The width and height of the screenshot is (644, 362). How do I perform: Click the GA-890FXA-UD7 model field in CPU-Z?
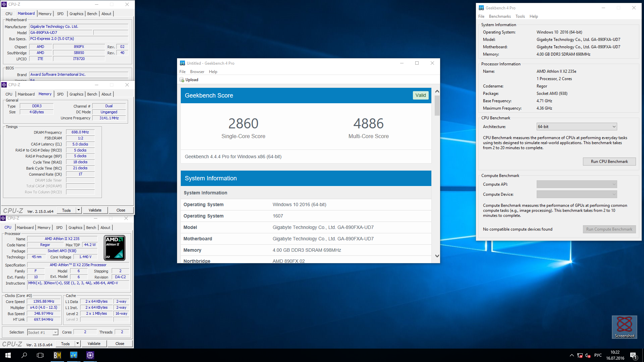pyautogui.click(x=61, y=33)
